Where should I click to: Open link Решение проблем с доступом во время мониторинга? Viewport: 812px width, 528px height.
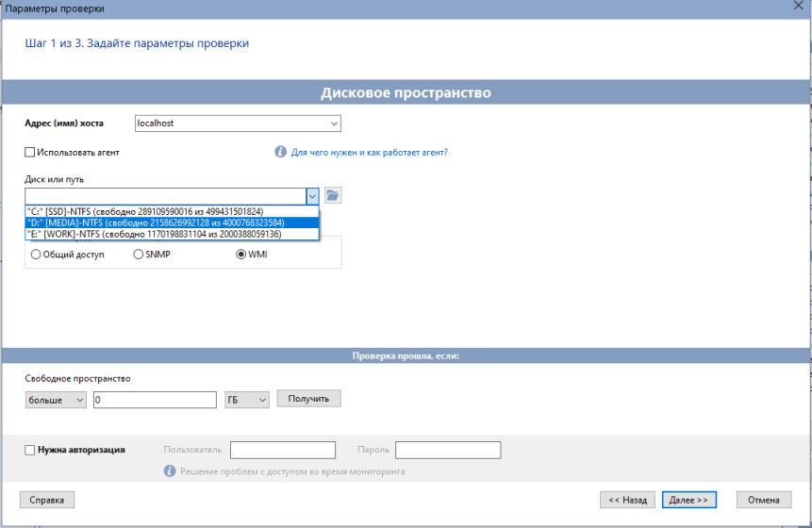tap(292, 471)
